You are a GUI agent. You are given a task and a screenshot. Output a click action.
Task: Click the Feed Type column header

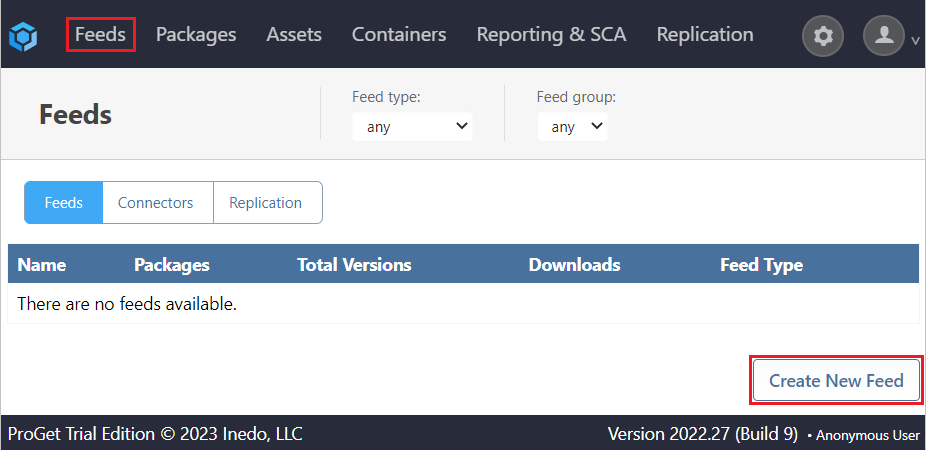tap(761, 265)
